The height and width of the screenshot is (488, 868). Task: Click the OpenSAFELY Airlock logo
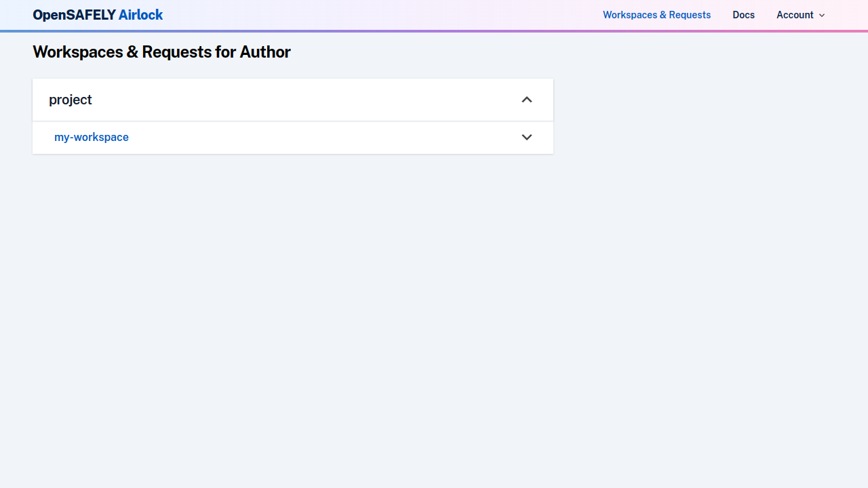pyautogui.click(x=98, y=15)
